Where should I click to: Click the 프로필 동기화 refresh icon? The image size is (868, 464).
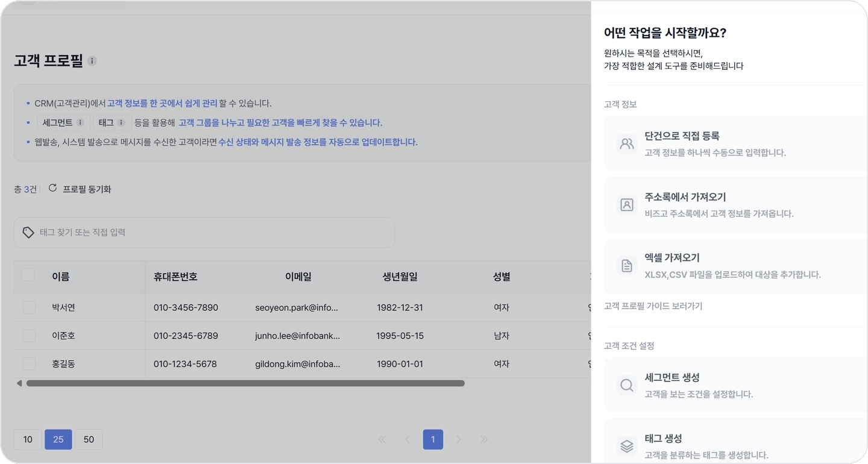pos(52,188)
